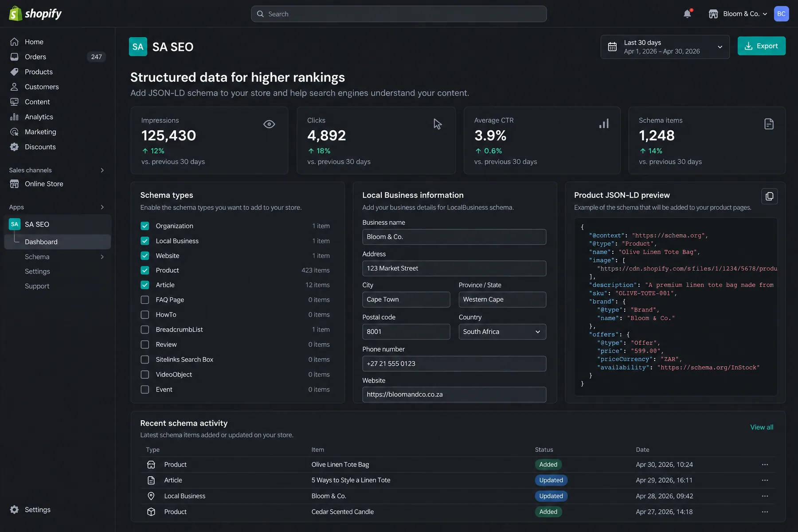Open the Dashboard menu item
The image size is (798, 532).
tap(58, 242)
